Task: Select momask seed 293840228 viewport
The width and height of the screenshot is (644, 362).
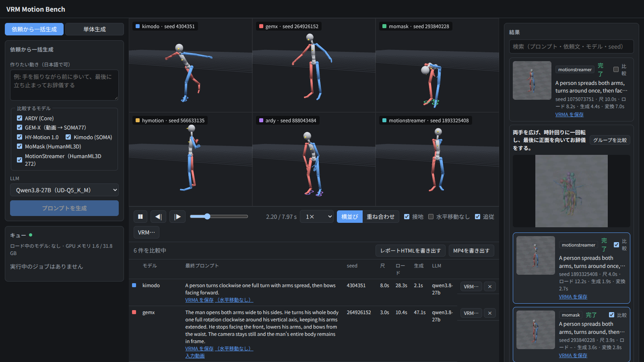Action: pos(437,65)
